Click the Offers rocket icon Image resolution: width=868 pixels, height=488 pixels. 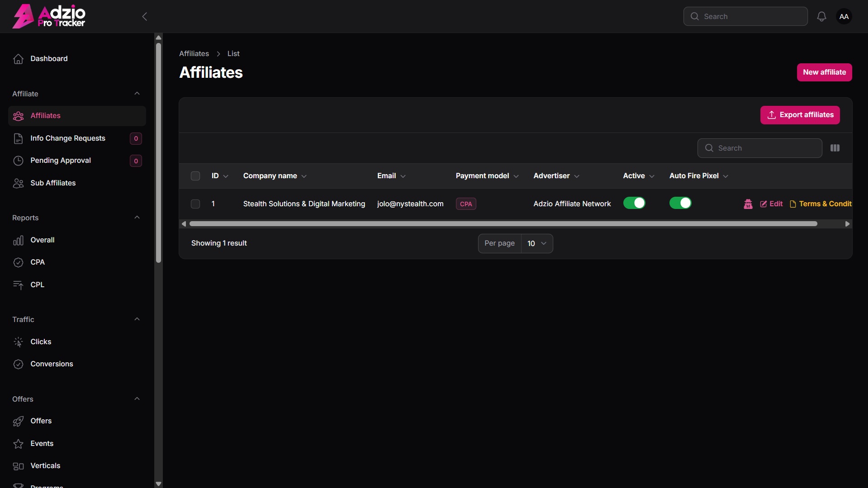pyautogui.click(x=18, y=422)
